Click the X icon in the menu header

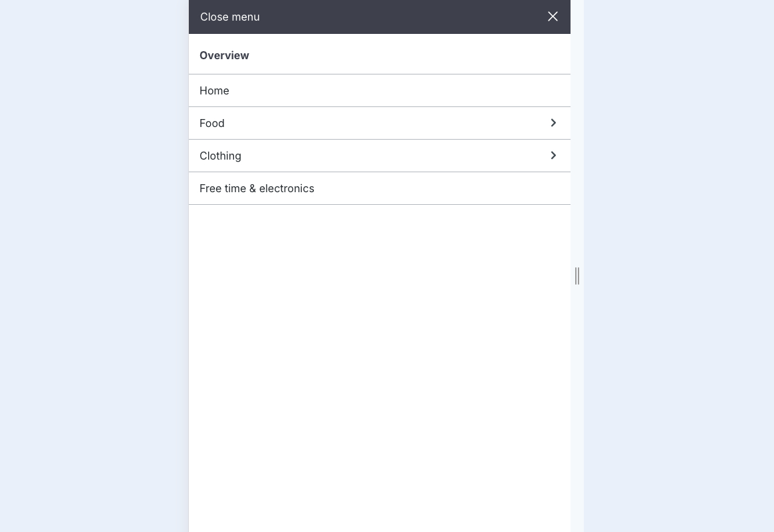[x=553, y=17]
